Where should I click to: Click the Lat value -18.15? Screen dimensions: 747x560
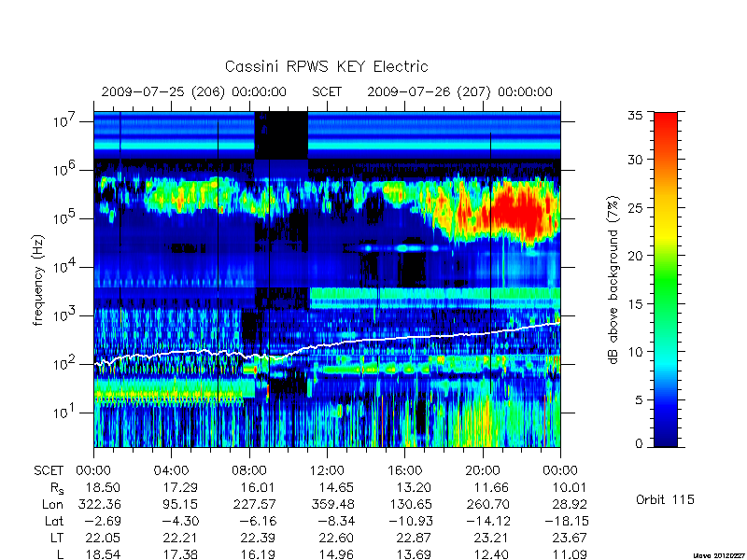[x=567, y=521]
